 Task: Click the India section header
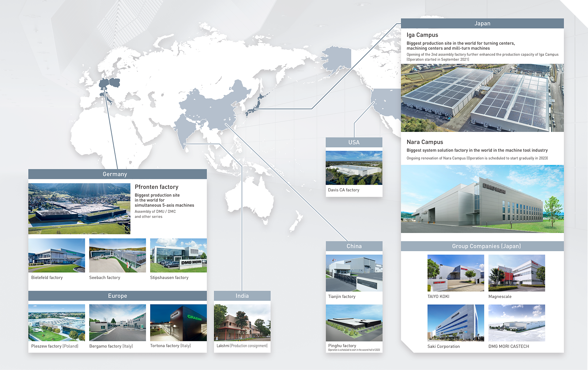[242, 296]
